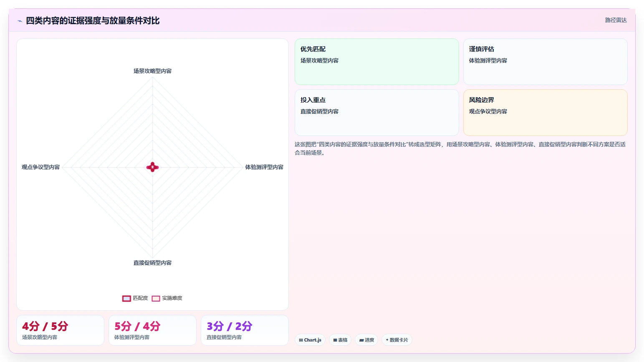Click 观点争议型内容 text in 风险边界 card
This screenshot has height=362, width=644.
488,111
